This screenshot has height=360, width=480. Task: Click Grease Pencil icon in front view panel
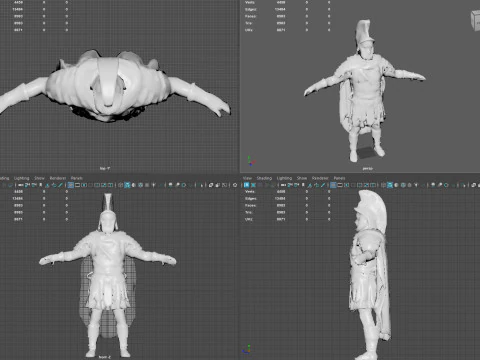pos(60,185)
